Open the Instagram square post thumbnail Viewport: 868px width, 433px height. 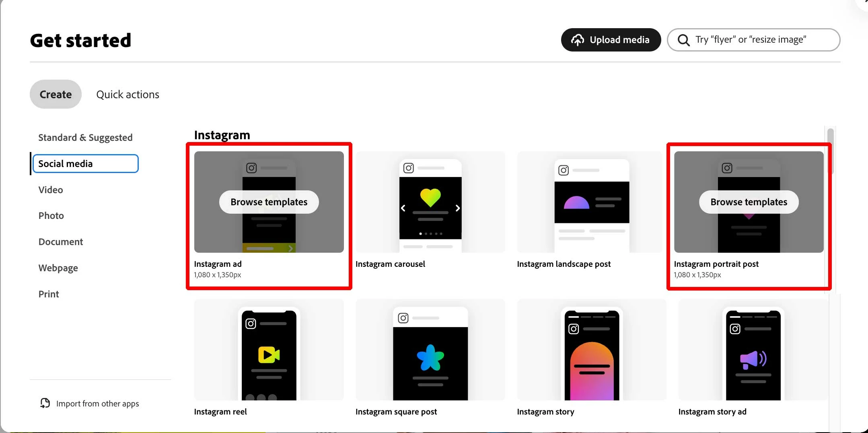click(430, 350)
